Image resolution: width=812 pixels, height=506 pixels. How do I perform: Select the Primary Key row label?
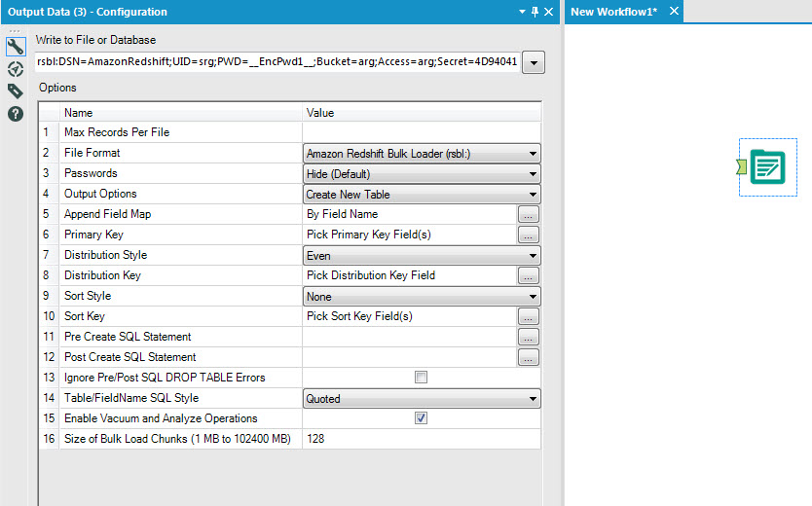click(x=93, y=235)
